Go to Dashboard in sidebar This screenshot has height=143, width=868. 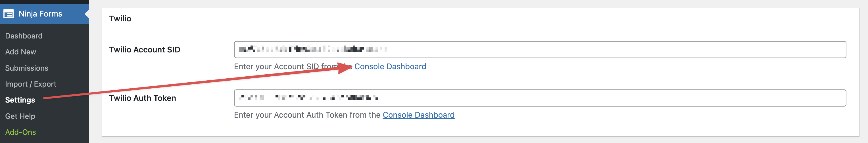24,36
